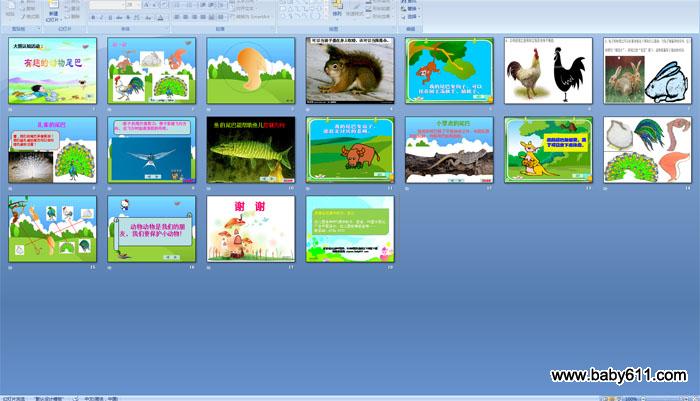Select the brown cow on grass slide

350,150
